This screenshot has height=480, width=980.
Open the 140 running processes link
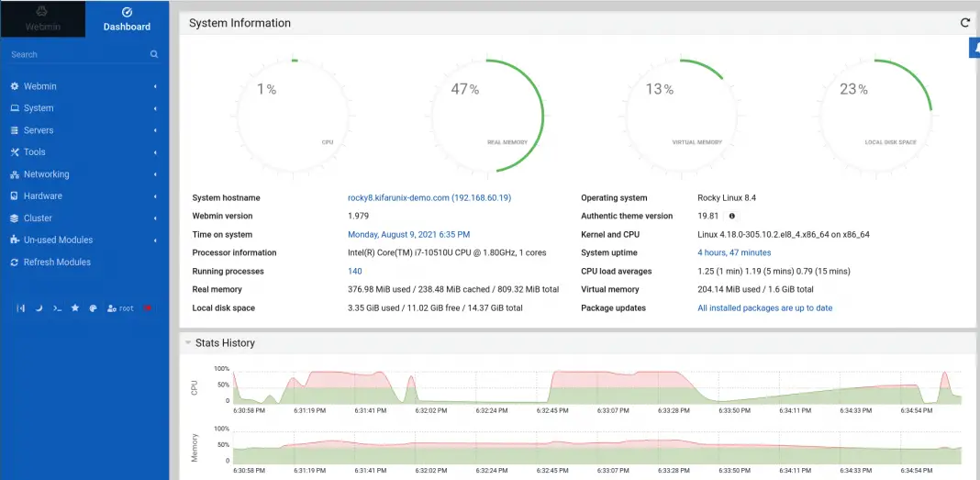354,272
